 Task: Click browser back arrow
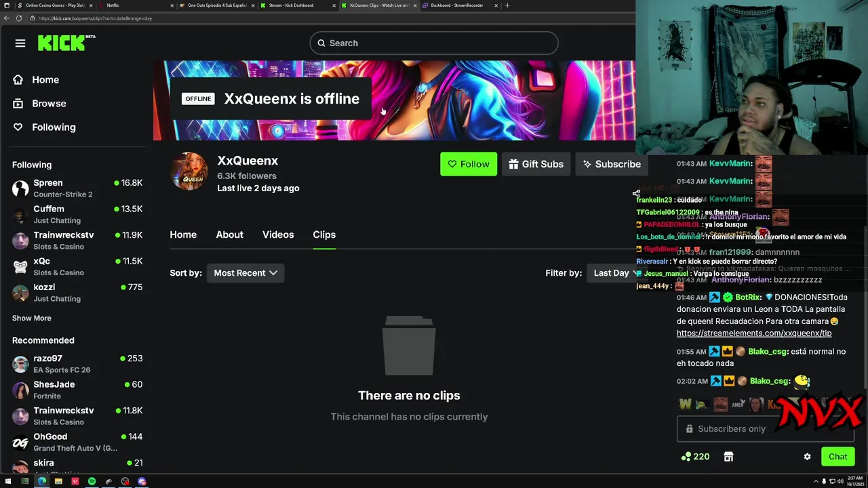pos(7,18)
